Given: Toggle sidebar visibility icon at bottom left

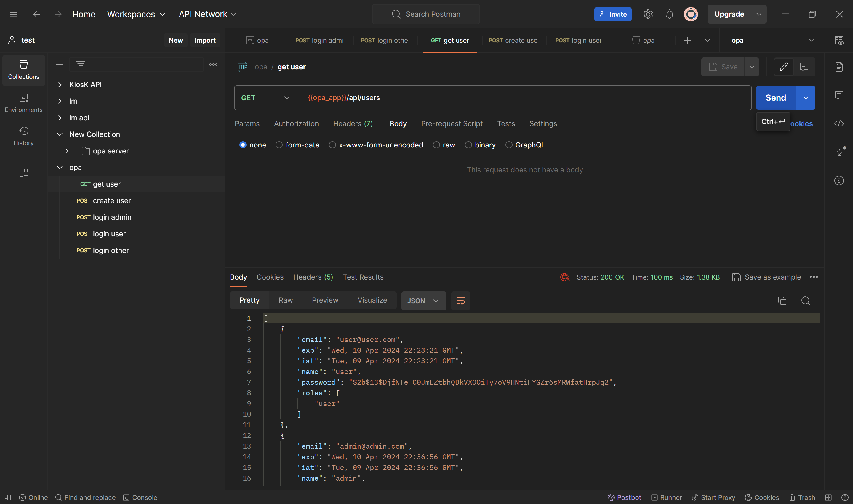Looking at the screenshot, I should [x=7, y=497].
